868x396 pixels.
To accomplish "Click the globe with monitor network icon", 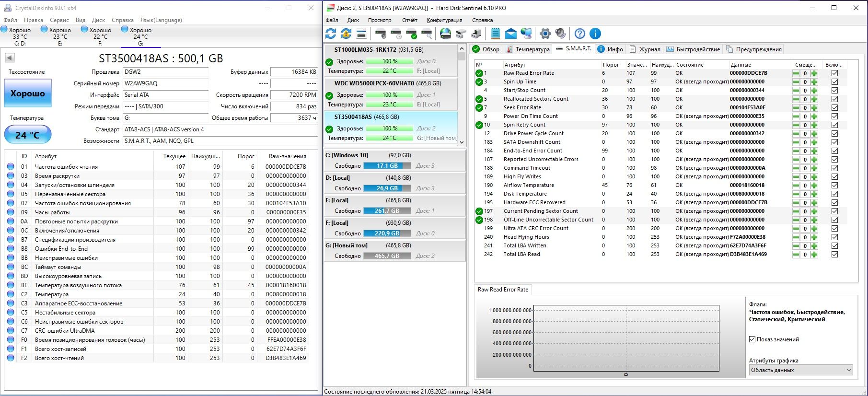I will 526,34.
